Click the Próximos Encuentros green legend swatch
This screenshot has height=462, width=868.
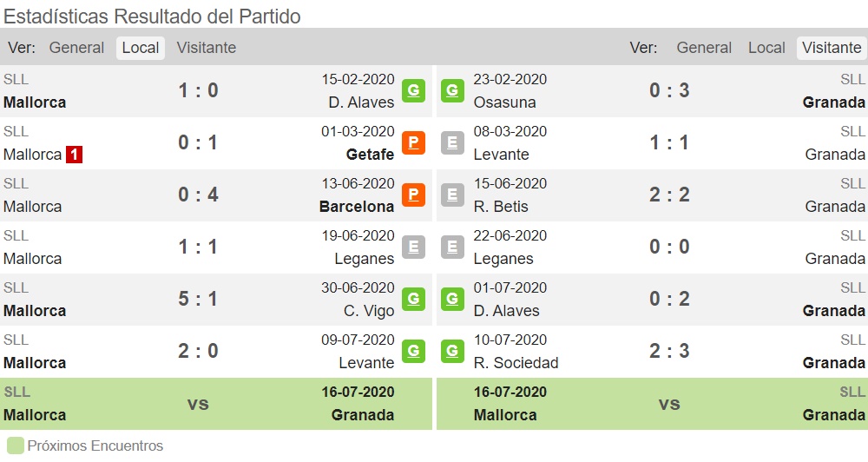(x=16, y=446)
